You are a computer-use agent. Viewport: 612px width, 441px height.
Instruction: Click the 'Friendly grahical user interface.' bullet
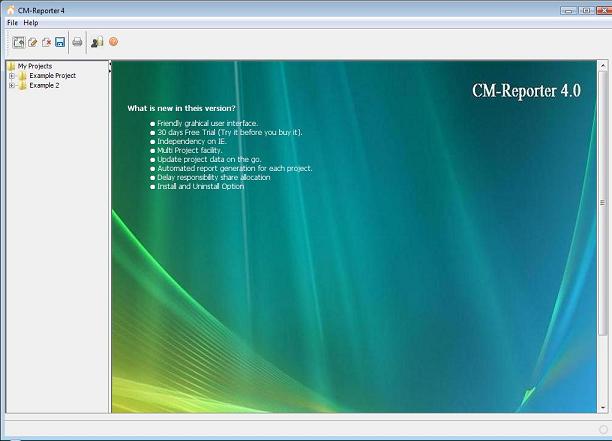pyautogui.click(x=208, y=123)
